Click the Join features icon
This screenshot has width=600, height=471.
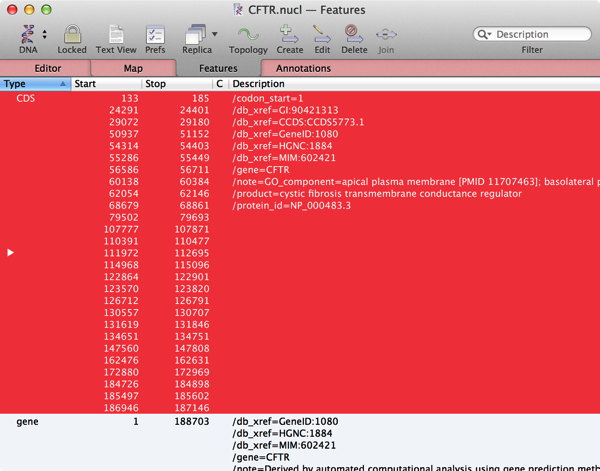pyautogui.click(x=386, y=34)
